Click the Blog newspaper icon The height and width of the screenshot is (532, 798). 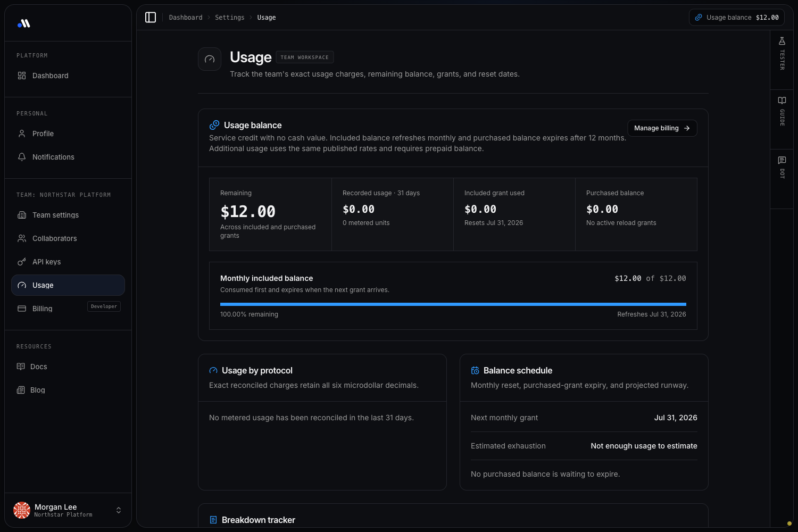pos(21,390)
